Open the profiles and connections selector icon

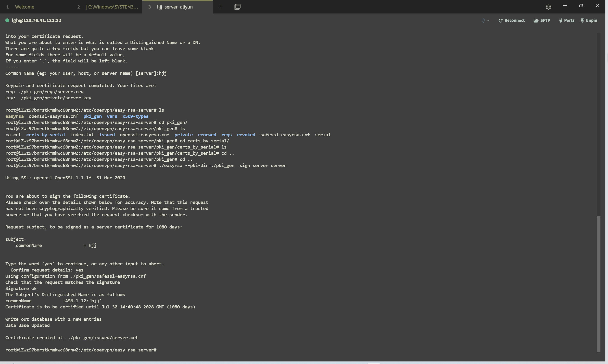(x=237, y=7)
